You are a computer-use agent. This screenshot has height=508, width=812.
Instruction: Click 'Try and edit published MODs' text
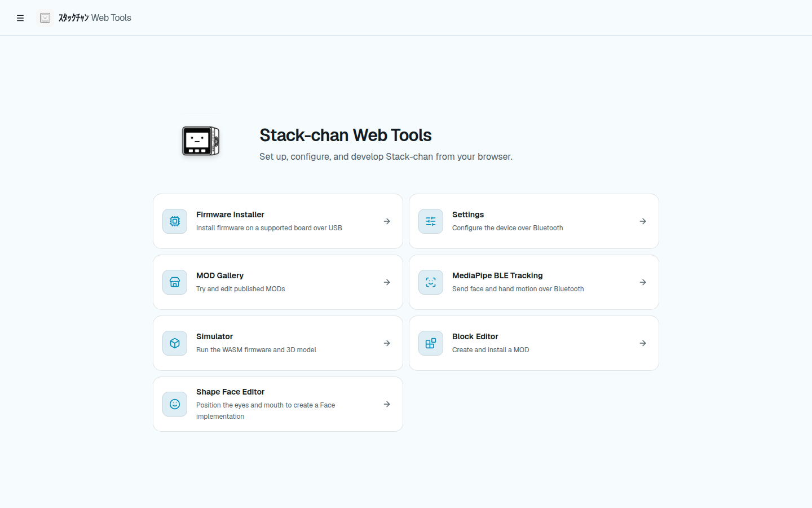coord(240,289)
